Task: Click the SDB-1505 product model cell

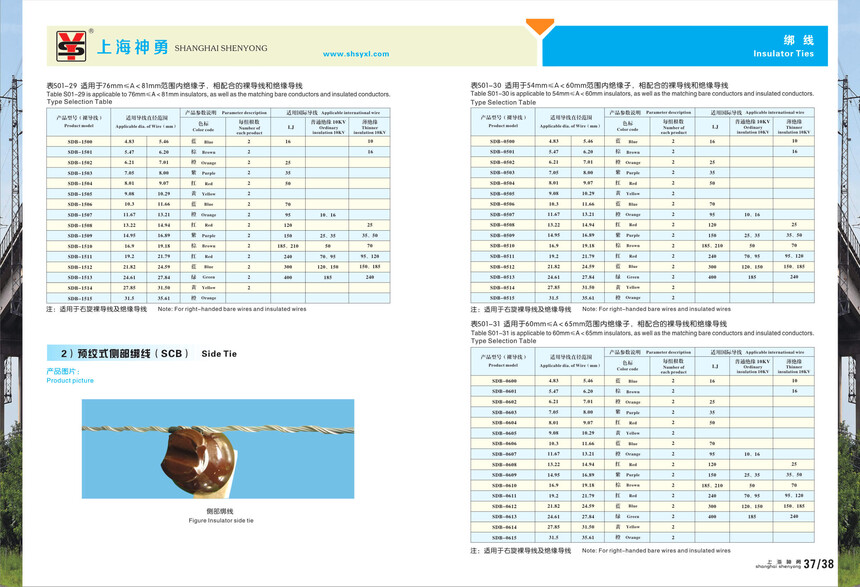Action: (x=79, y=194)
